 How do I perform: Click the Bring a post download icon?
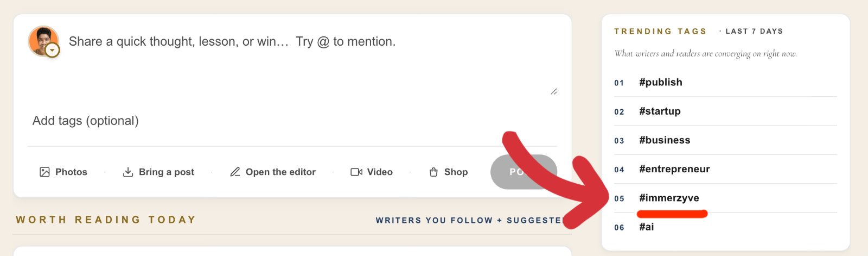[x=128, y=172]
